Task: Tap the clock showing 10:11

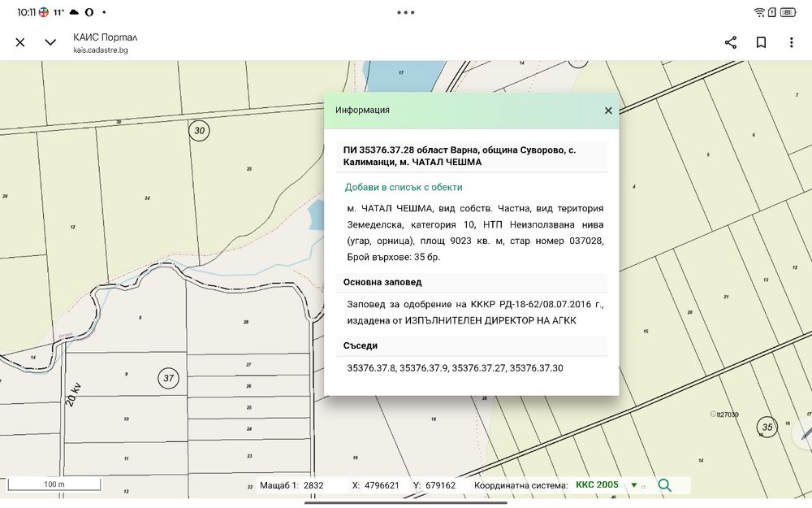Action: [x=26, y=12]
